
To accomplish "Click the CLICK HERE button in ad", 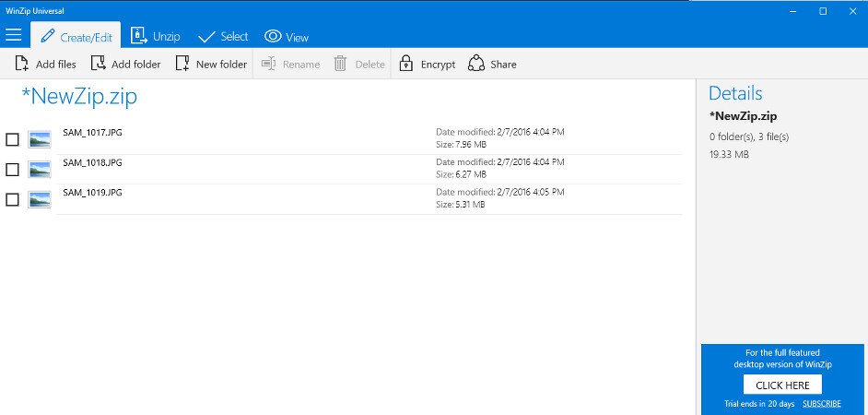I will point(782,385).
